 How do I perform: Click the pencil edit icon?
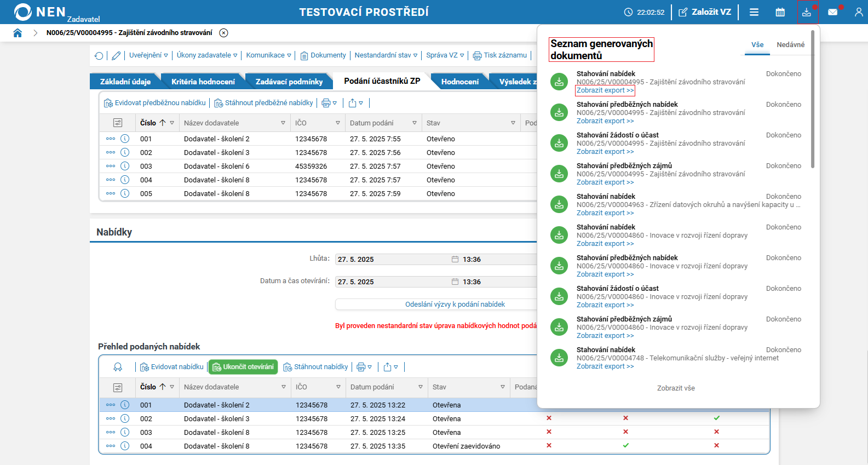click(116, 55)
